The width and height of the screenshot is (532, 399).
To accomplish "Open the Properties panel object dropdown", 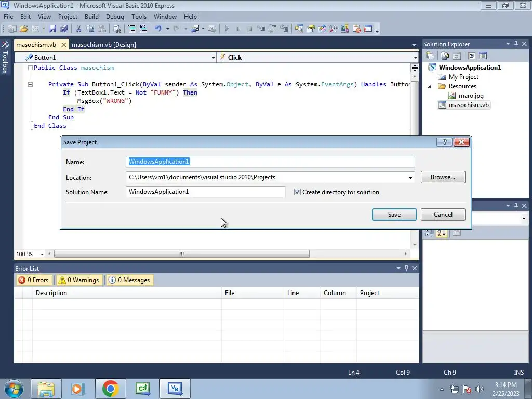I will 524,219.
